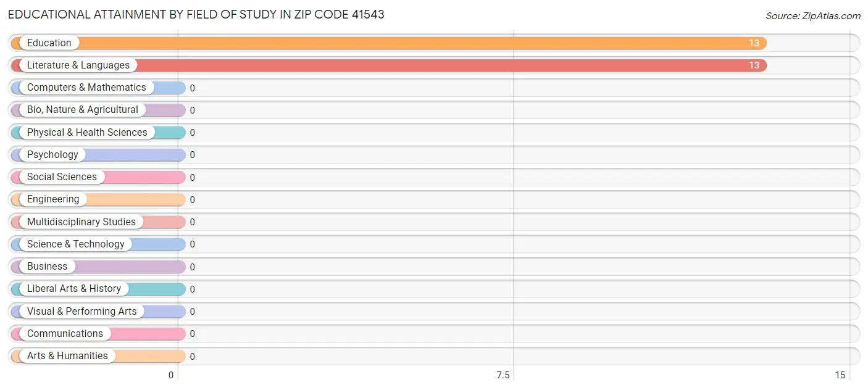Click the 0 value beside Science & Technology
The width and height of the screenshot is (868, 390).
(193, 244)
